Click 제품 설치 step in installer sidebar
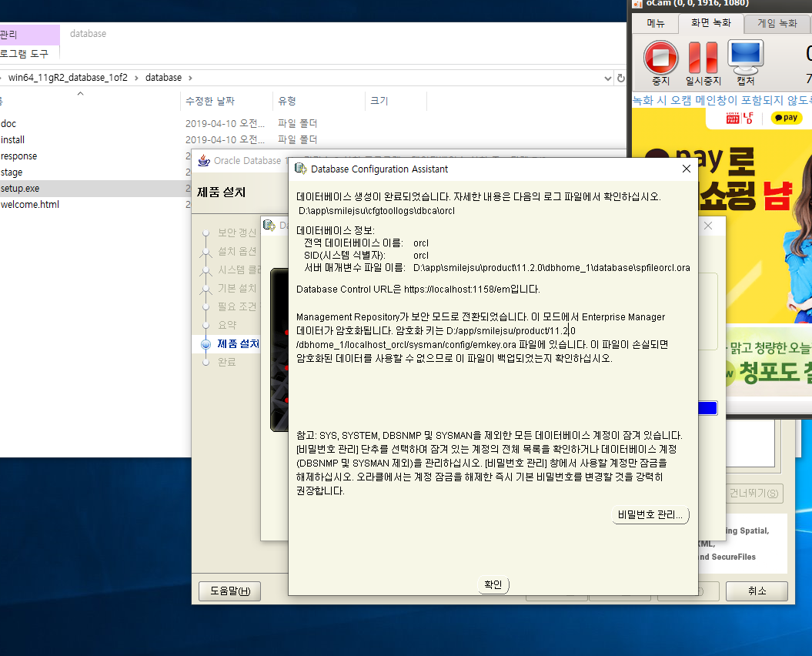This screenshot has height=656, width=812. [x=239, y=344]
